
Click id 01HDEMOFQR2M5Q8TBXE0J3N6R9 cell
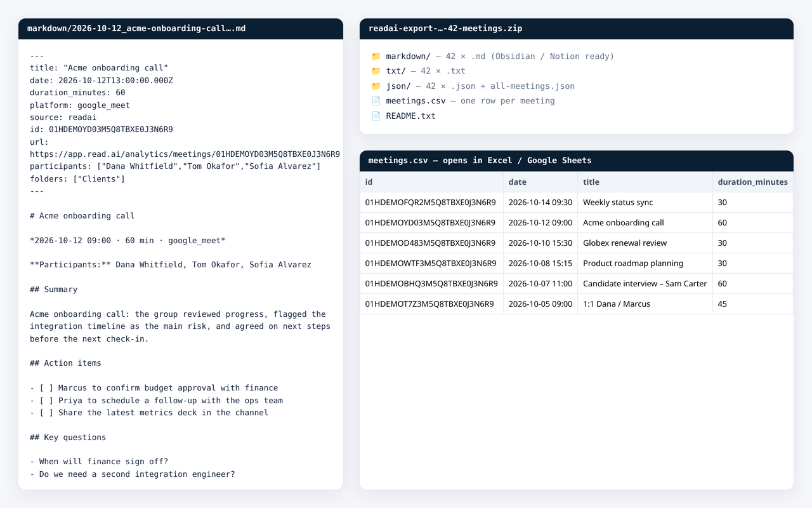click(x=431, y=203)
